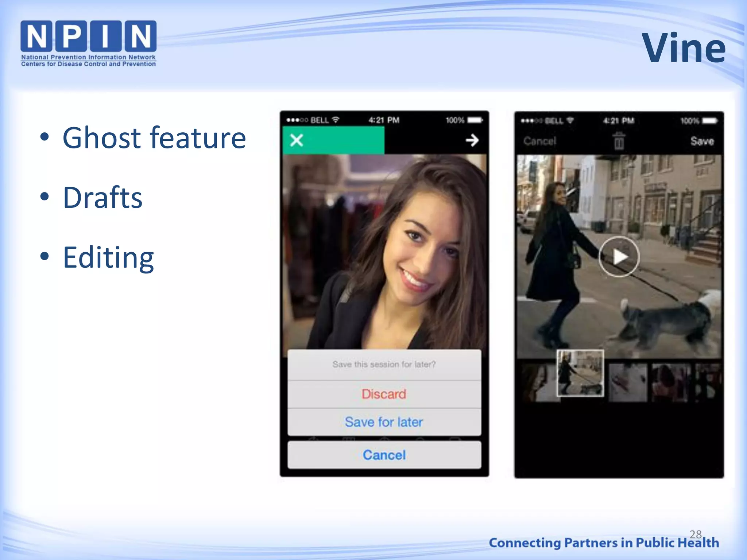This screenshot has width=747, height=560.
Task: Choose Save for later option
Action: (x=384, y=422)
